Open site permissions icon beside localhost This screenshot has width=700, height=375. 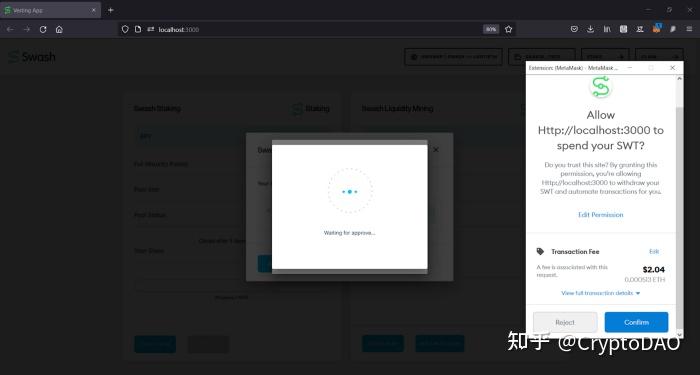[x=151, y=29]
